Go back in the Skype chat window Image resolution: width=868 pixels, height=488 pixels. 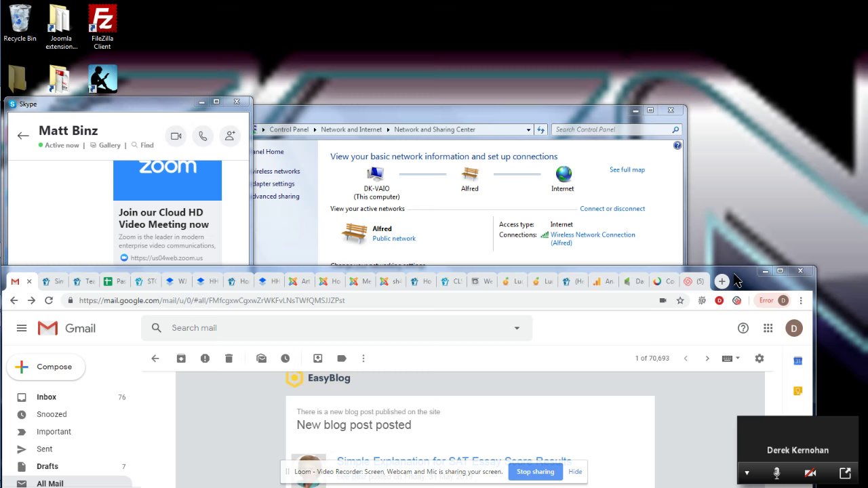pyautogui.click(x=23, y=136)
